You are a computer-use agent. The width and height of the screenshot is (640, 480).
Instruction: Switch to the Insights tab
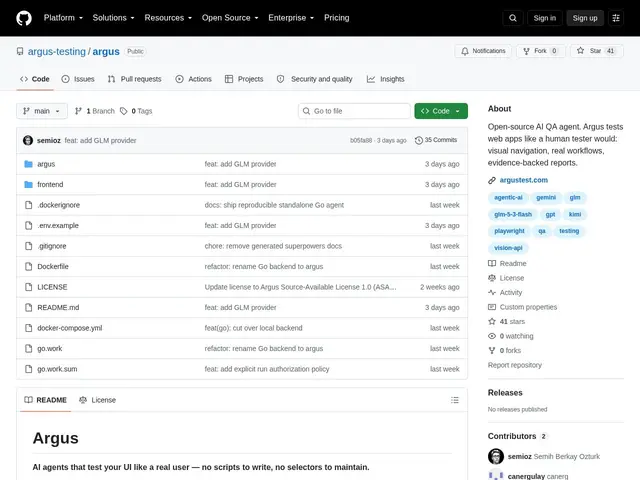[386, 79]
